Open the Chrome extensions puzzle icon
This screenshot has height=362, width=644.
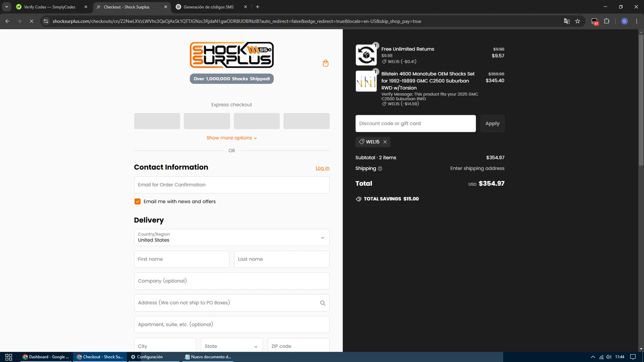(607, 21)
